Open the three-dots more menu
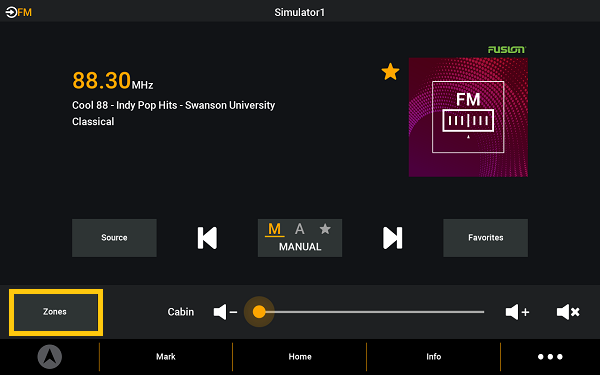600x375 pixels. coord(550,357)
